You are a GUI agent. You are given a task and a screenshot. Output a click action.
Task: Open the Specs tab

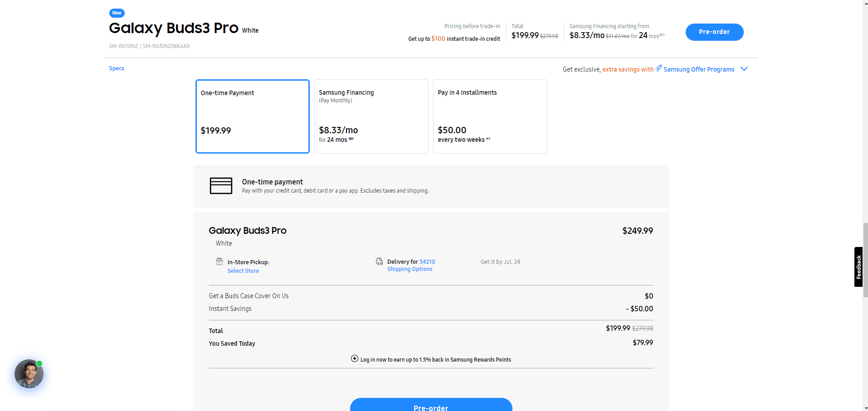[x=117, y=68]
